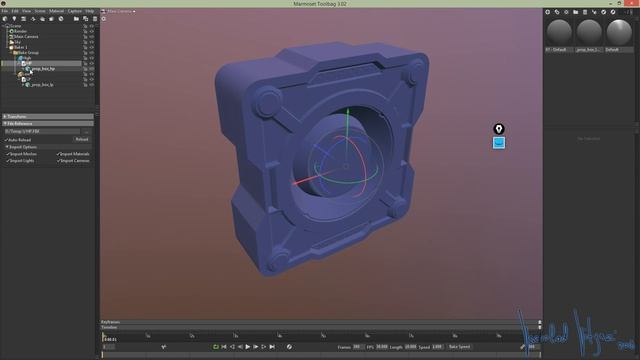
Task: Click the material folder import icon
Action: coord(576,12)
